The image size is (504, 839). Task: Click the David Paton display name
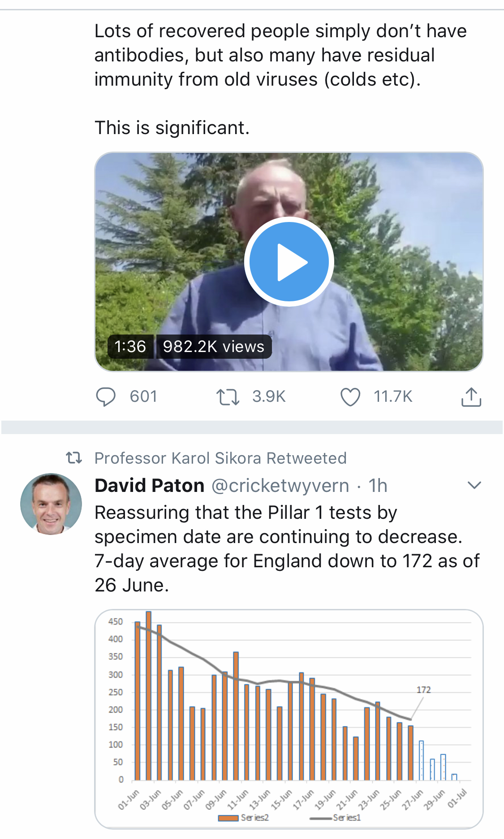[150, 486]
